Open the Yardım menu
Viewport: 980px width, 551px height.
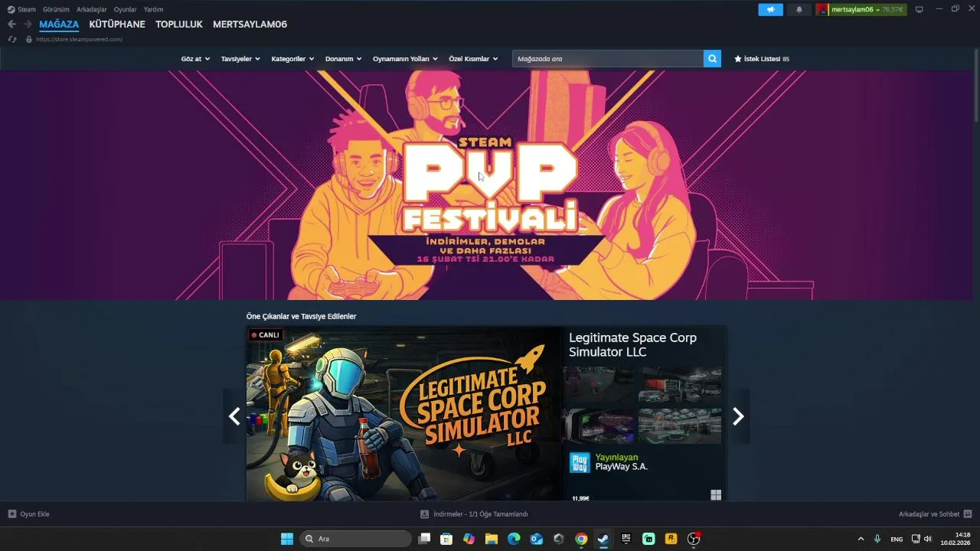click(153, 9)
